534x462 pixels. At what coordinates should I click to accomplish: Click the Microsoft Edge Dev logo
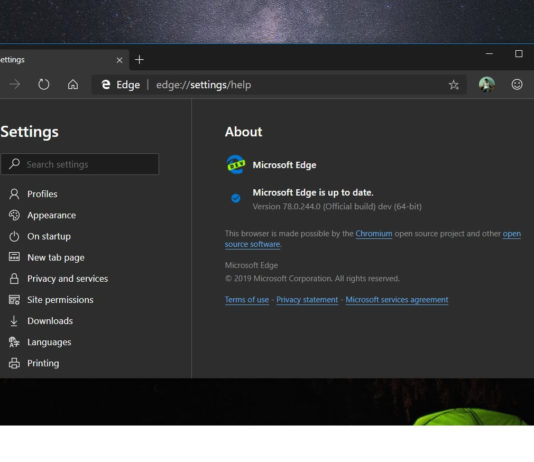236,164
